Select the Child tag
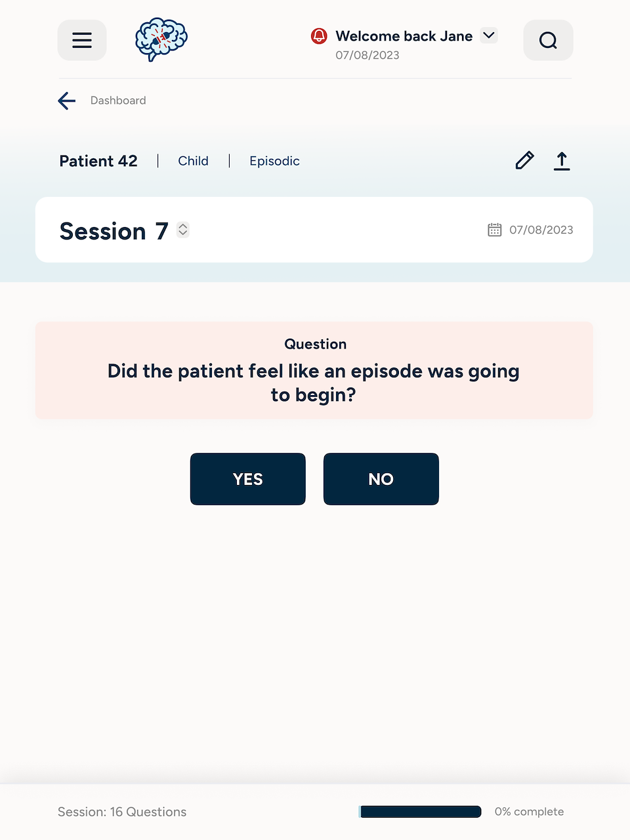The width and height of the screenshot is (630, 840). click(193, 161)
